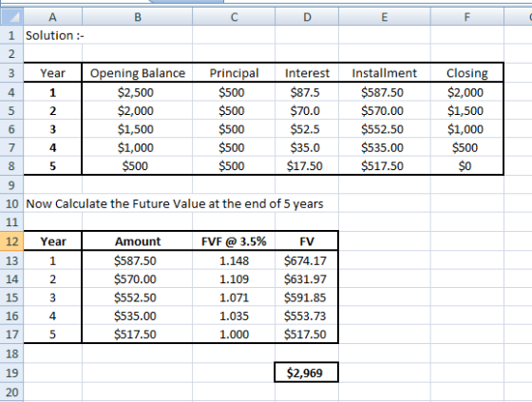Viewport: 532px width, 402px height.
Task: Select the $2,000 closing cell in row 4
Action: (467, 92)
